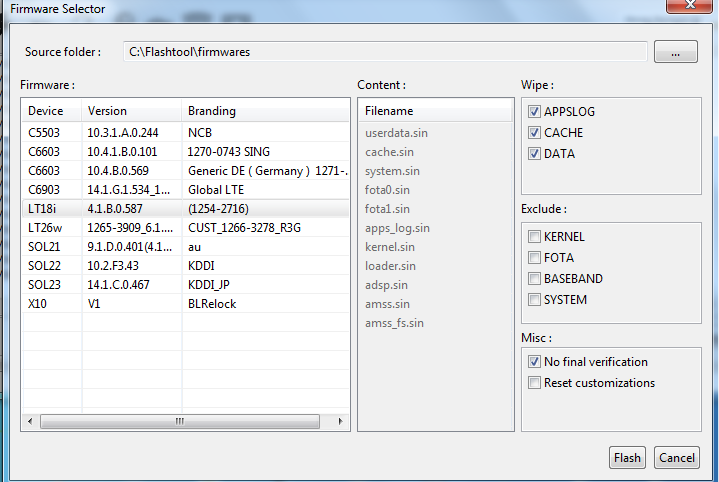Click the Version column header
The width and height of the screenshot is (719, 482).
(x=130, y=111)
